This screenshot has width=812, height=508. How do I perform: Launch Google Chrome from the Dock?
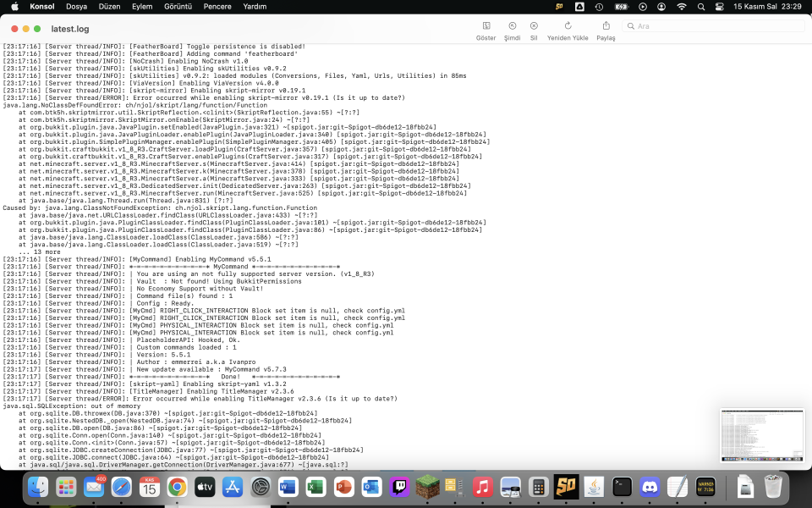(177, 488)
